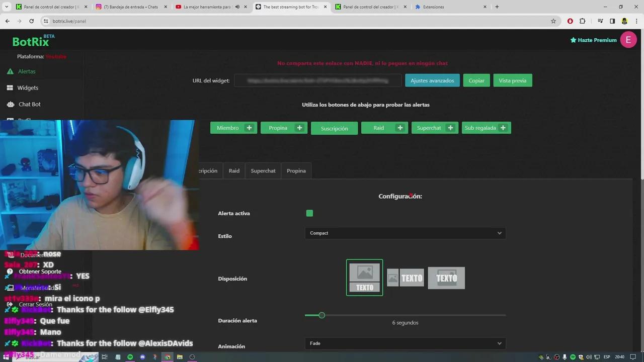Image resolution: width=644 pixels, height=362 pixels.
Task: Click the plus icon on Propina button
Action: (299, 128)
